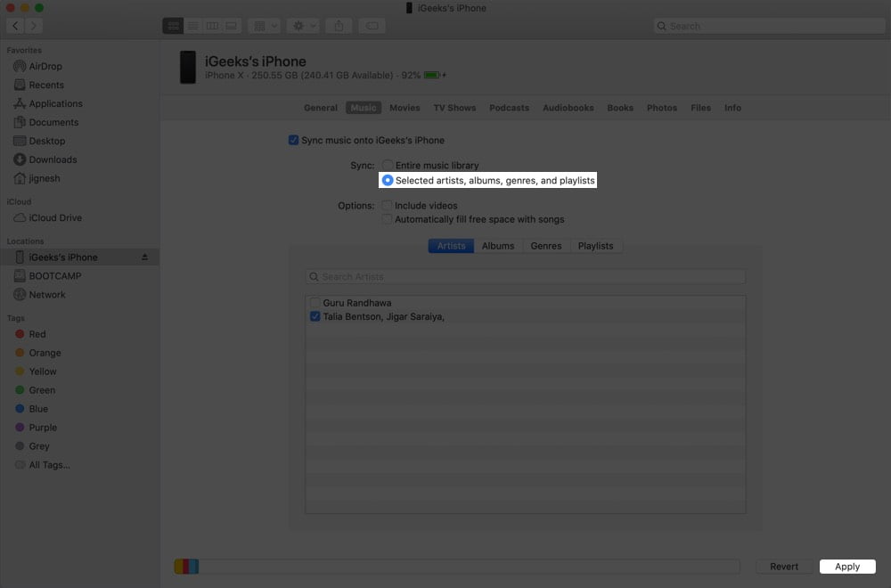891x588 pixels.
Task: Click the Revert button
Action: 783,567
